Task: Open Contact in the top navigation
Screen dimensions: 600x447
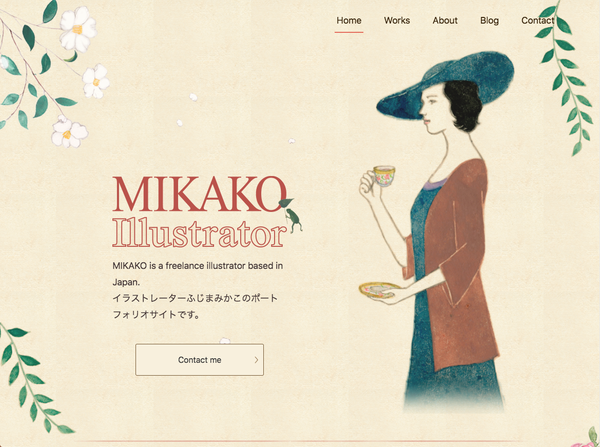Action: click(538, 21)
